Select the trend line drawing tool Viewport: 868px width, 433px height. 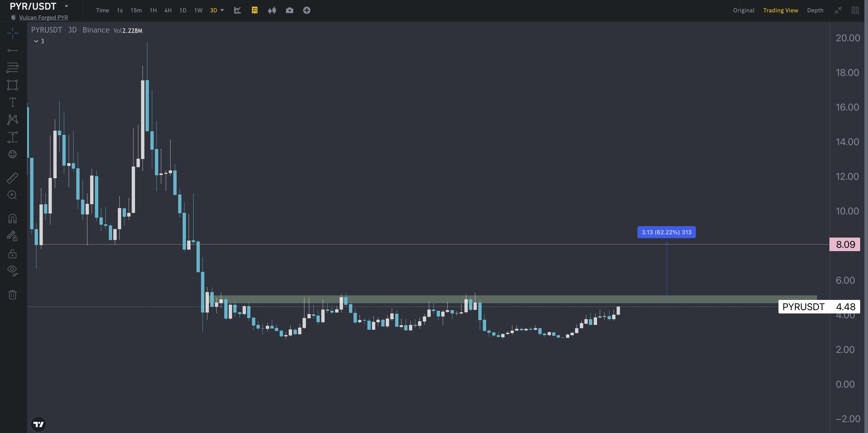[x=12, y=51]
